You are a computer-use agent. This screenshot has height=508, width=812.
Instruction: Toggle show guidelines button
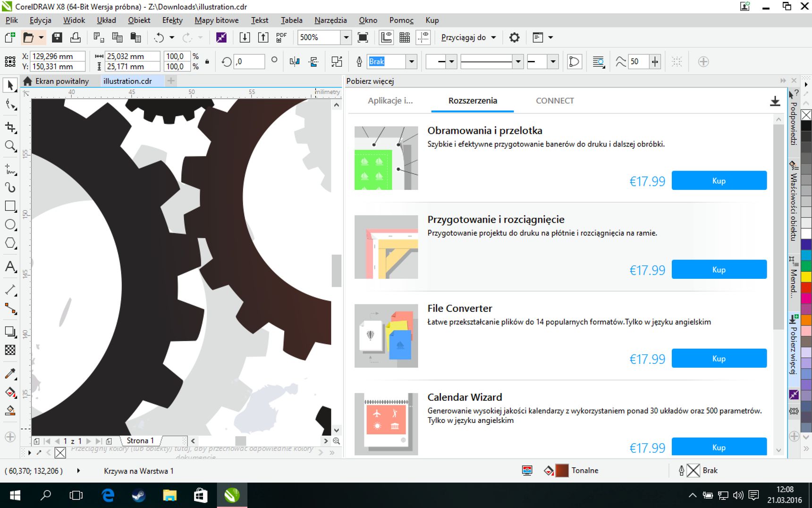pos(423,37)
